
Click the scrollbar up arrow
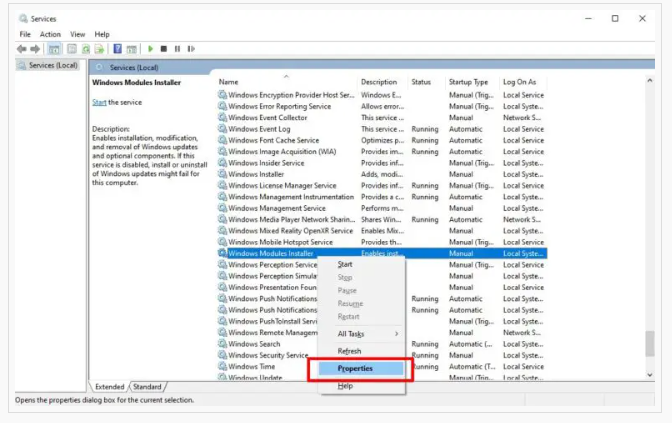point(650,81)
